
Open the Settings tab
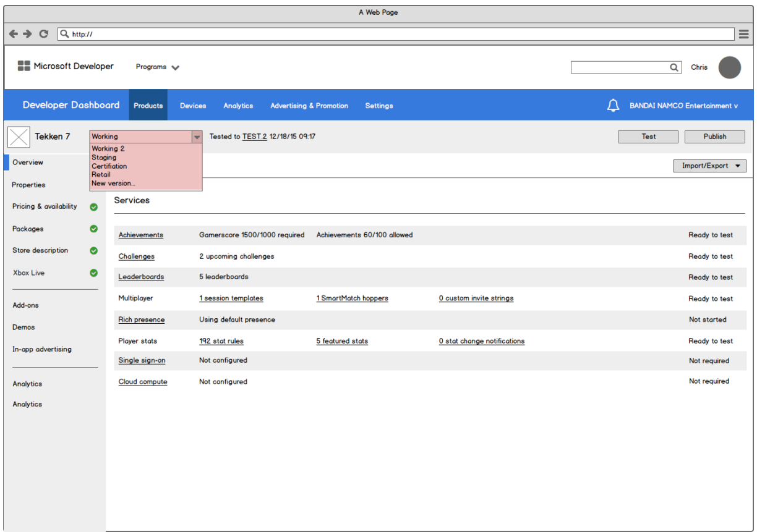[379, 106]
